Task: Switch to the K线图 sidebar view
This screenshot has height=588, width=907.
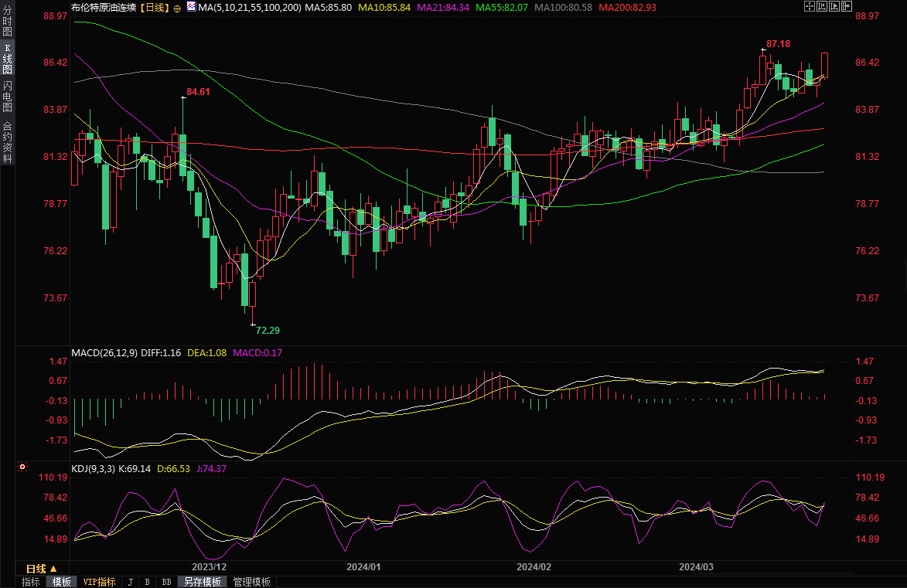Action: [x=7, y=59]
